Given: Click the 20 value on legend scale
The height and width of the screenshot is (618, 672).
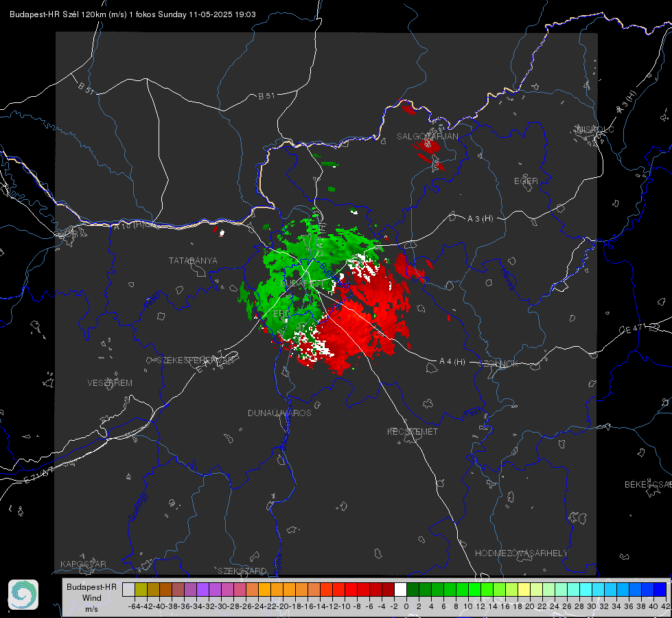Looking at the screenshot, I should coord(530,606).
